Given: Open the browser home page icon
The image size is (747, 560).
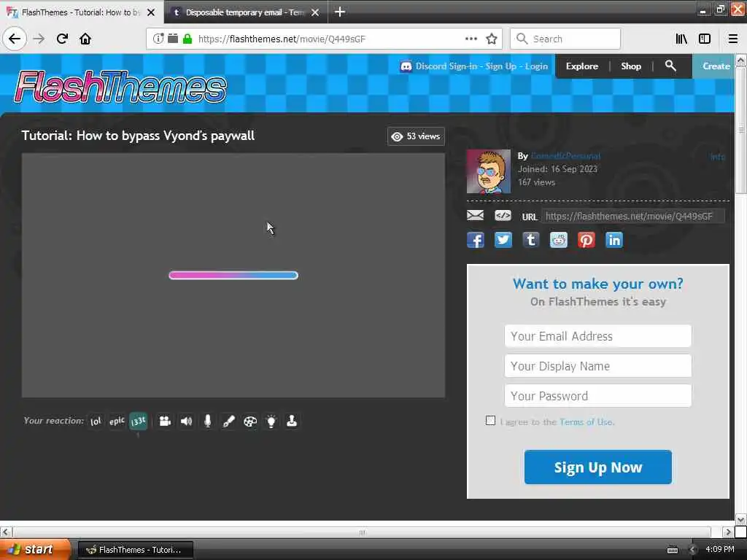Looking at the screenshot, I should pyautogui.click(x=85, y=39).
